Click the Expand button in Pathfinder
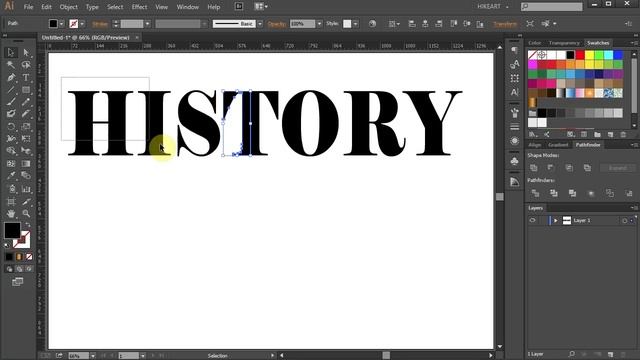The width and height of the screenshot is (640, 360). (x=618, y=168)
